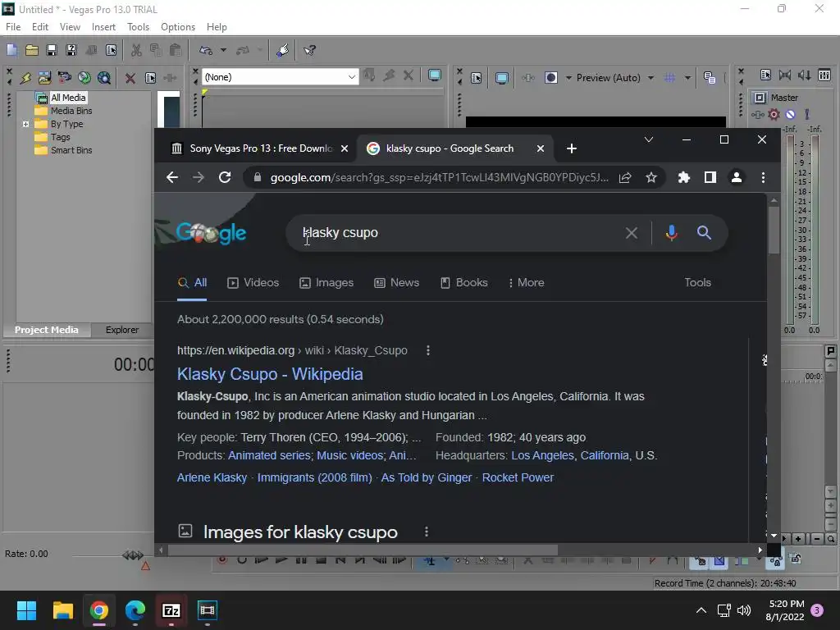Toggle Chrome side panel
This screenshot has width=840, height=630.
click(710, 177)
